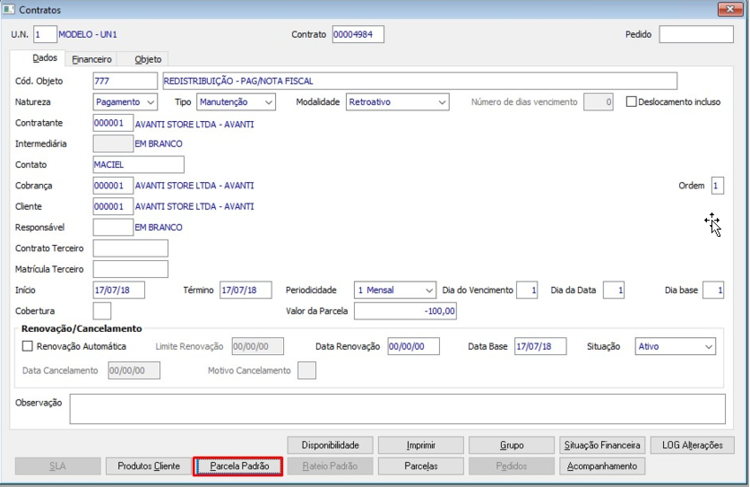Open the Situação Ativo dropdown
Viewport: 750px width, 487px height.
675,346
